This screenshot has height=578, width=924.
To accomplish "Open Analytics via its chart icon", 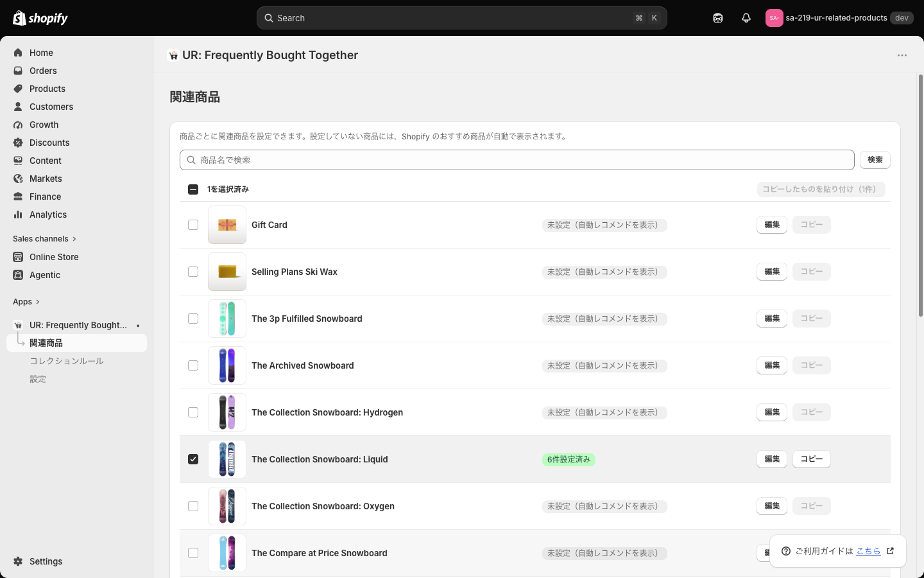I will tap(18, 215).
